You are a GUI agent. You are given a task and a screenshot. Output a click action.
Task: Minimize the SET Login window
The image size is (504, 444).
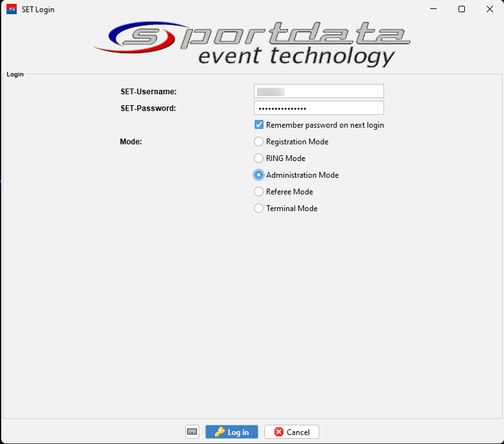(x=433, y=9)
